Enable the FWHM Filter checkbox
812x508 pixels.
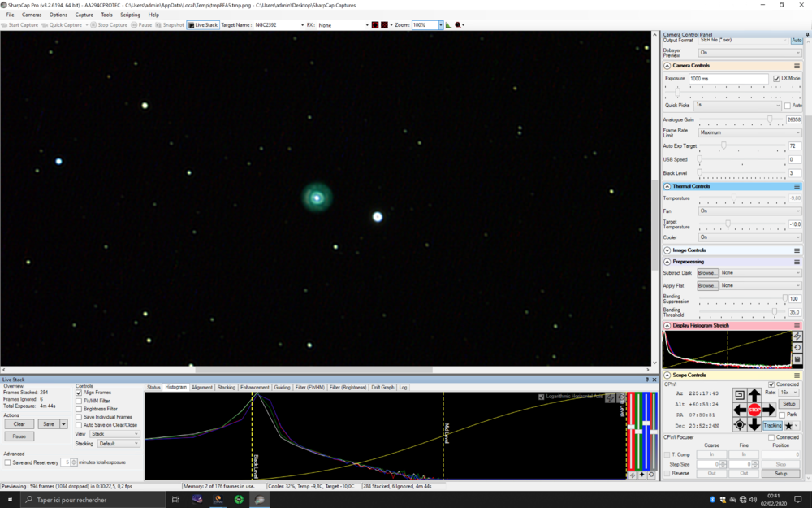[79, 400]
